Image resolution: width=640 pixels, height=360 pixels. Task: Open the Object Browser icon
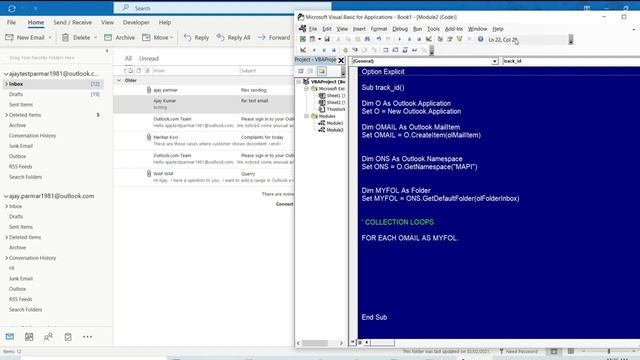tap(460, 39)
